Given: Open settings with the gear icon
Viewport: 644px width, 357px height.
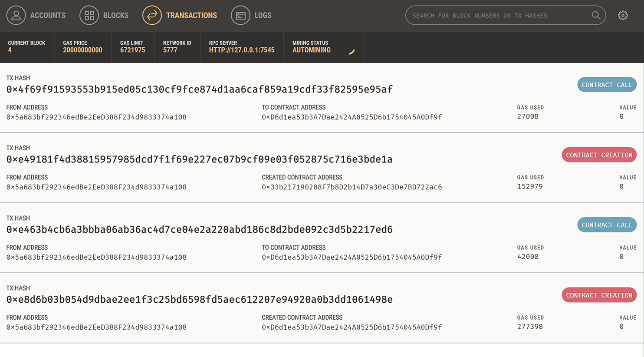Looking at the screenshot, I should 623,15.
